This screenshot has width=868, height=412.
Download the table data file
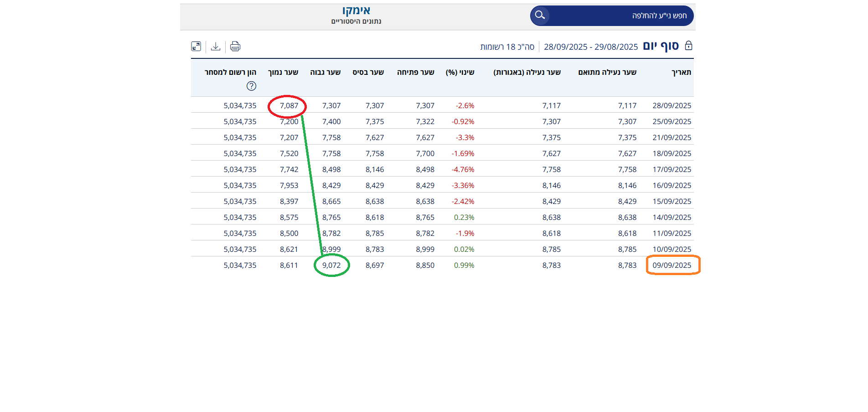click(216, 46)
